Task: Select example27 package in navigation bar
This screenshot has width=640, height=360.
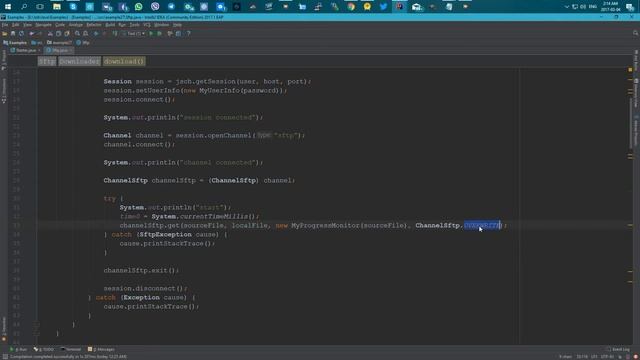Action: 60,42
